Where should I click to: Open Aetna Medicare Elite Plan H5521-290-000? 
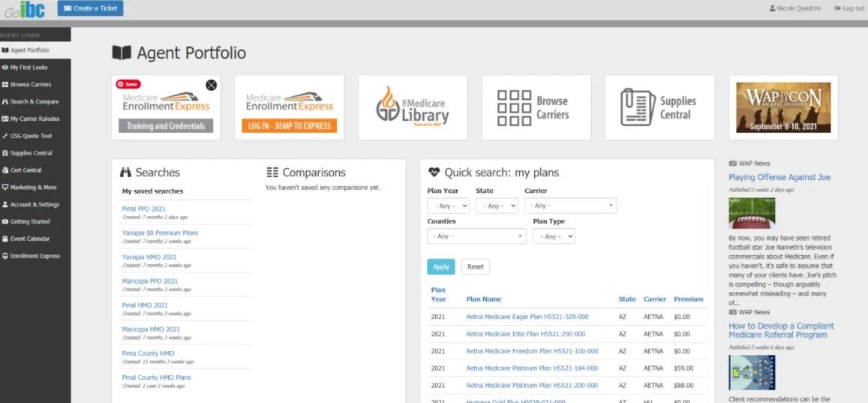point(525,335)
